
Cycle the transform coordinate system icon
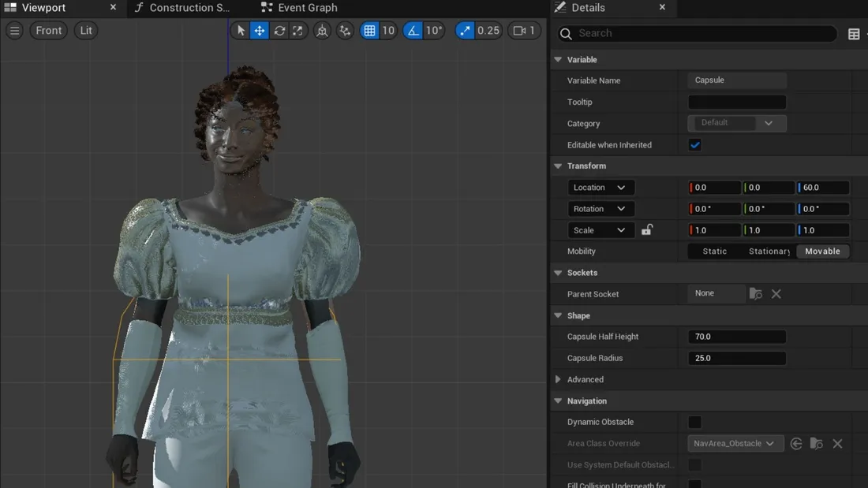tap(322, 31)
